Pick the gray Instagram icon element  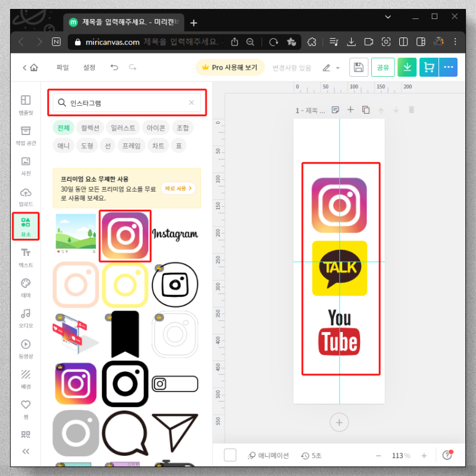click(x=76, y=433)
